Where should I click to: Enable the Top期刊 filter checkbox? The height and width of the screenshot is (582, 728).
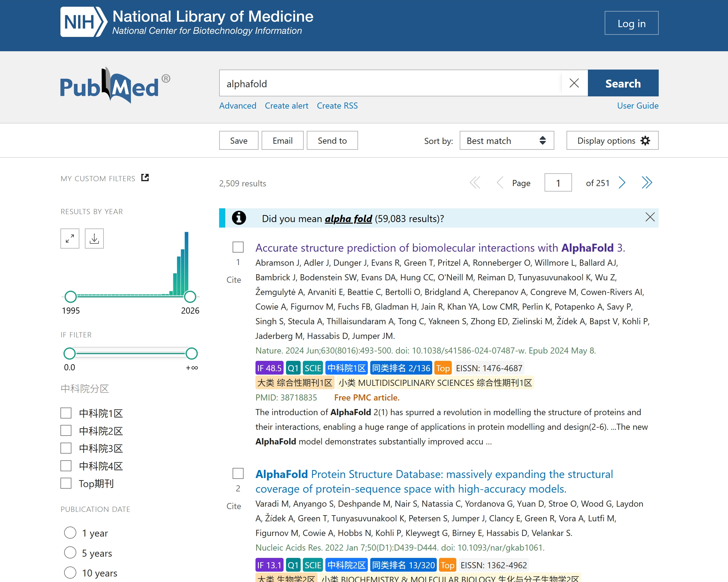coord(66,483)
